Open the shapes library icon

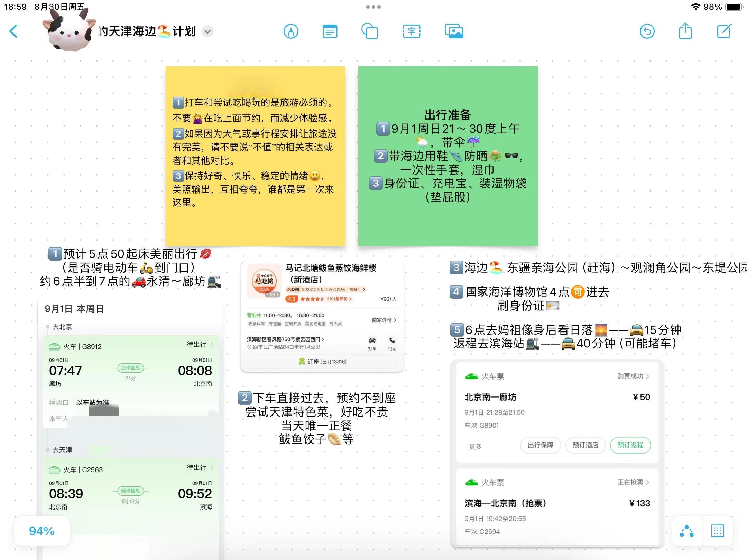[370, 31]
